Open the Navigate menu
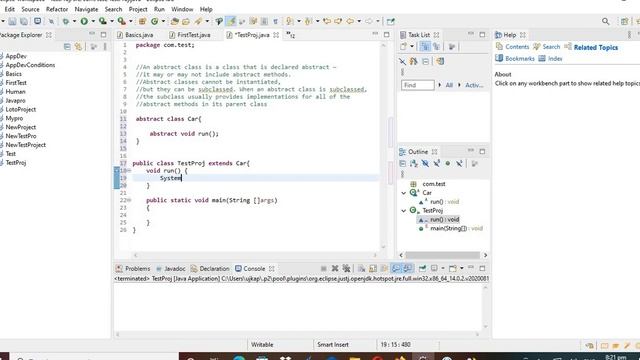Viewport: 640px width, 360px height. pyautogui.click(x=86, y=9)
